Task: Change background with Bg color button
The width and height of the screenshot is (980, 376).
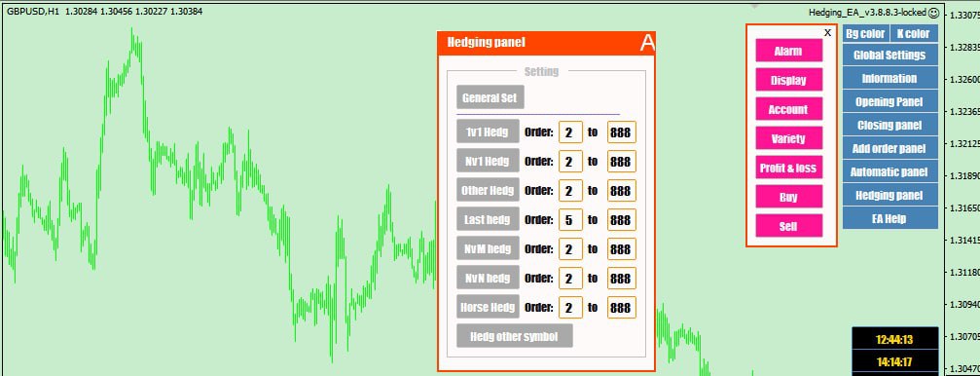Action: click(x=865, y=33)
